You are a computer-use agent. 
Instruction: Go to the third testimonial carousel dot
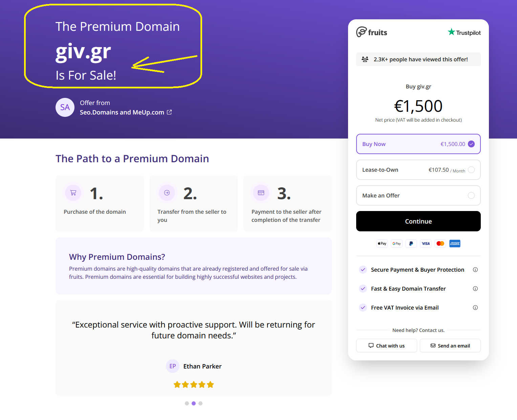200,403
